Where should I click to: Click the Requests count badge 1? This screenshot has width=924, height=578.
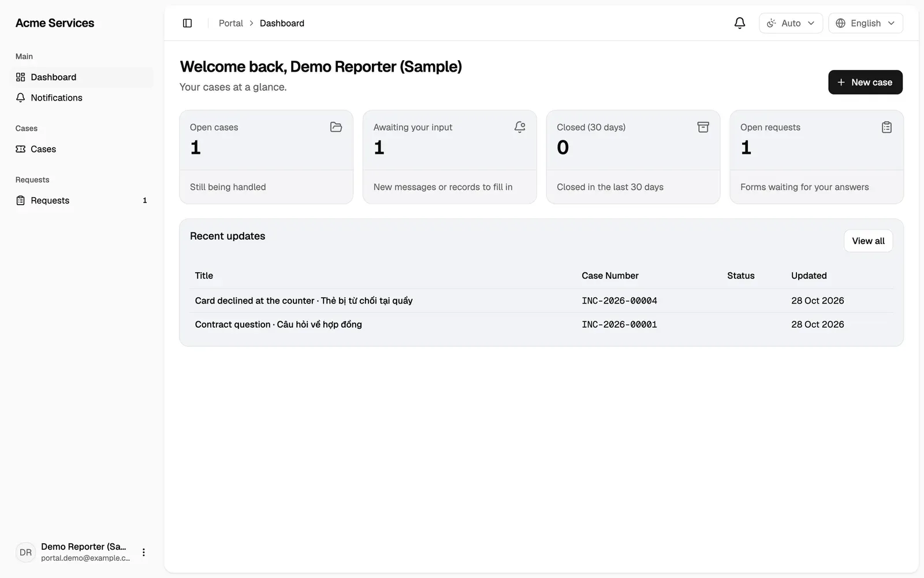click(144, 201)
